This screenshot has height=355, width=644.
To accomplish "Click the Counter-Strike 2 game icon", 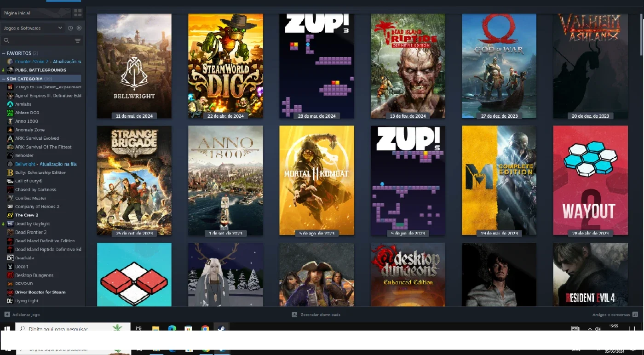I will click(x=10, y=62).
